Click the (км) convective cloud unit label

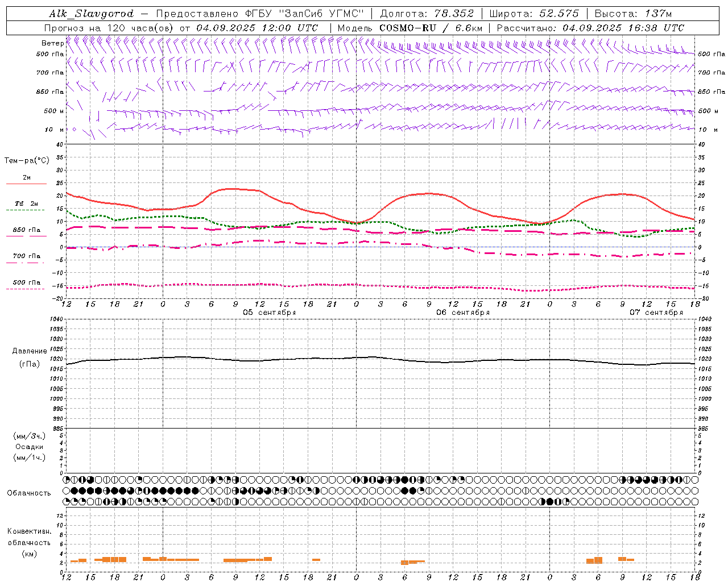pos(29,554)
